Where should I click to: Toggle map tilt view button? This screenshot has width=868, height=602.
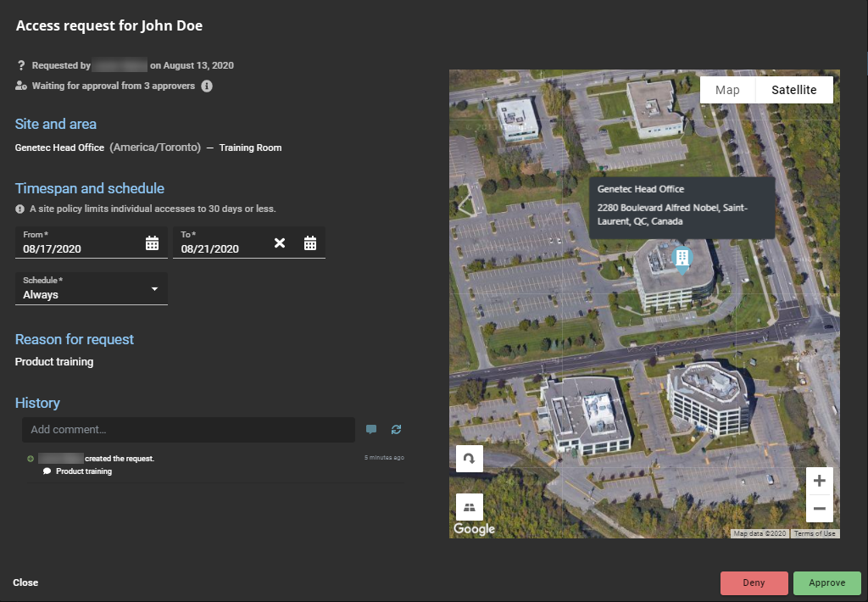point(470,507)
